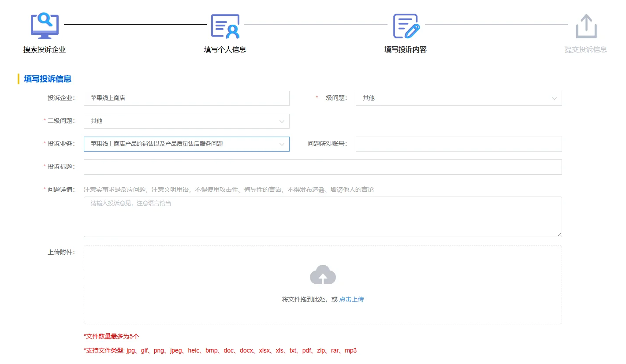626x364 pixels.
Task: Click the 二级问题 dropdown arrow icon
Action: point(282,121)
